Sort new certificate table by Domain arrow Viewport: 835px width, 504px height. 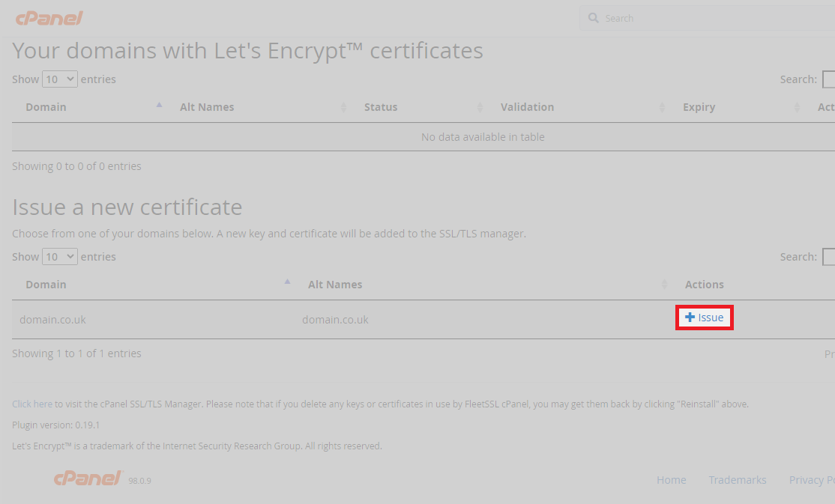click(x=287, y=283)
